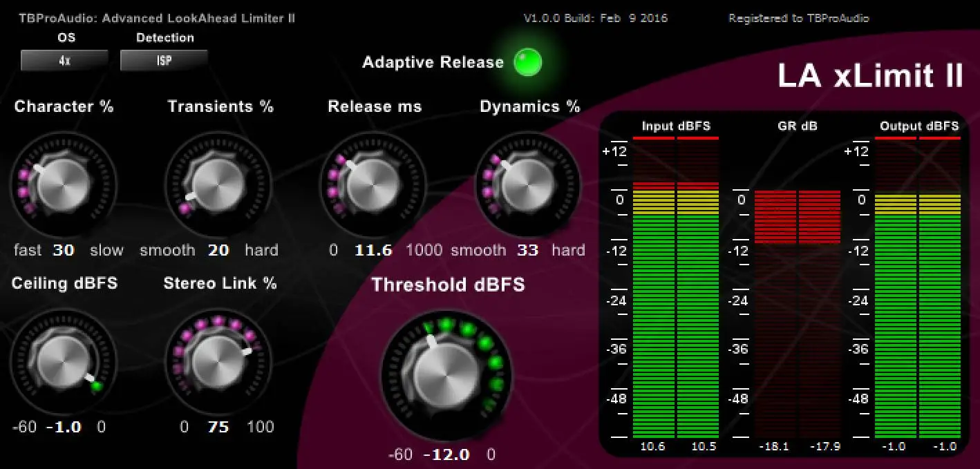980x469 pixels.
Task: Click the Ceiling dBFS knob
Action: point(62,362)
